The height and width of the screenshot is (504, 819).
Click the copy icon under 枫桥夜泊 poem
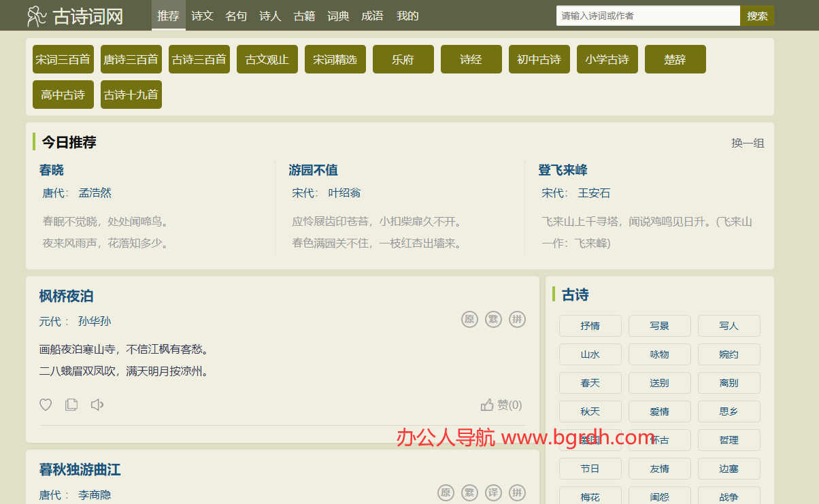pyautogui.click(x=71, y=405)
